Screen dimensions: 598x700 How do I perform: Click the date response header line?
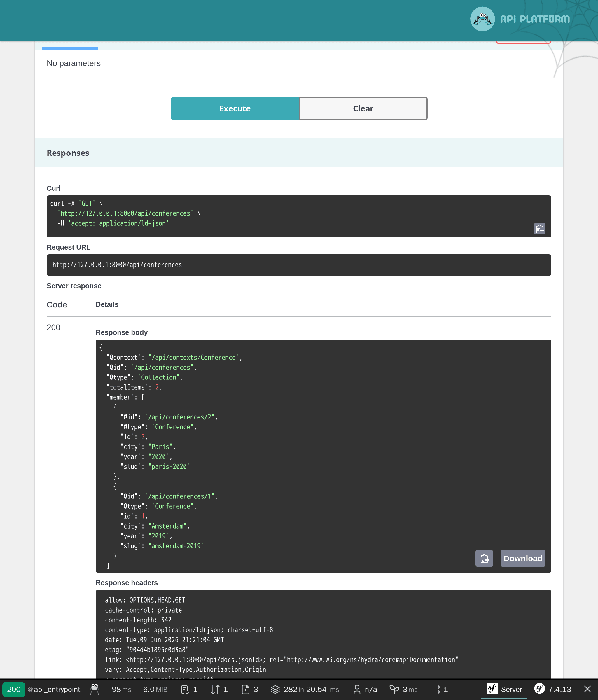[x=164, y=640]
